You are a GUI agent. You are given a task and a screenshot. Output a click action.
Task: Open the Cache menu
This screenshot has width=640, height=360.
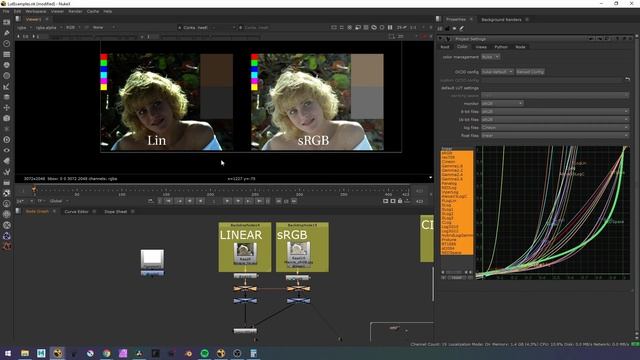click(x=93, y=11)
